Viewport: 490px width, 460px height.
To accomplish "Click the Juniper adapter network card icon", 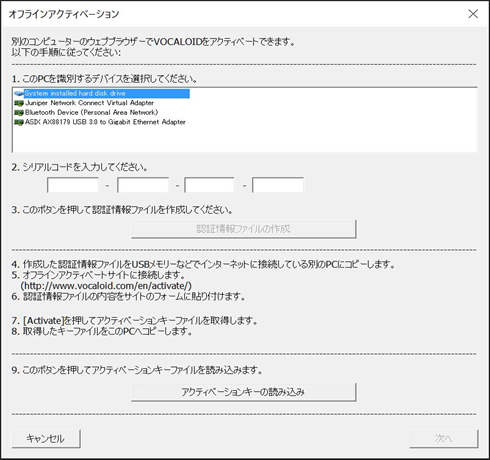I will pyautogui.click(x=19, y=103).
